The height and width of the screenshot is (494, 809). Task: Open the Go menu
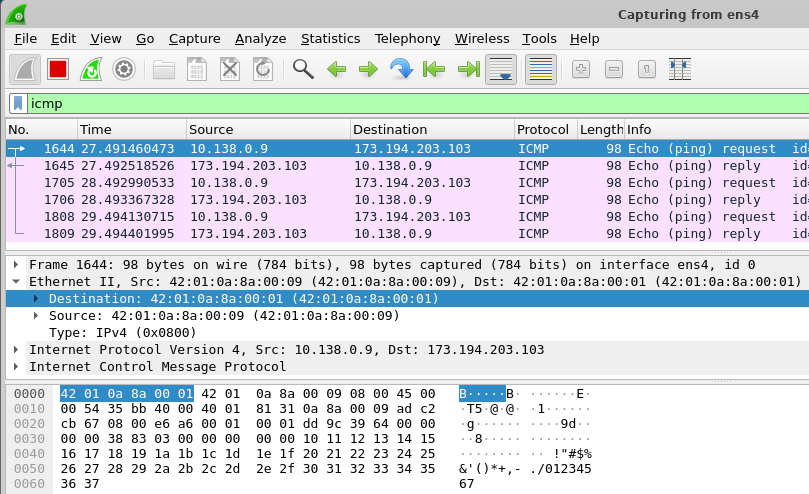[x=145, y=39]
